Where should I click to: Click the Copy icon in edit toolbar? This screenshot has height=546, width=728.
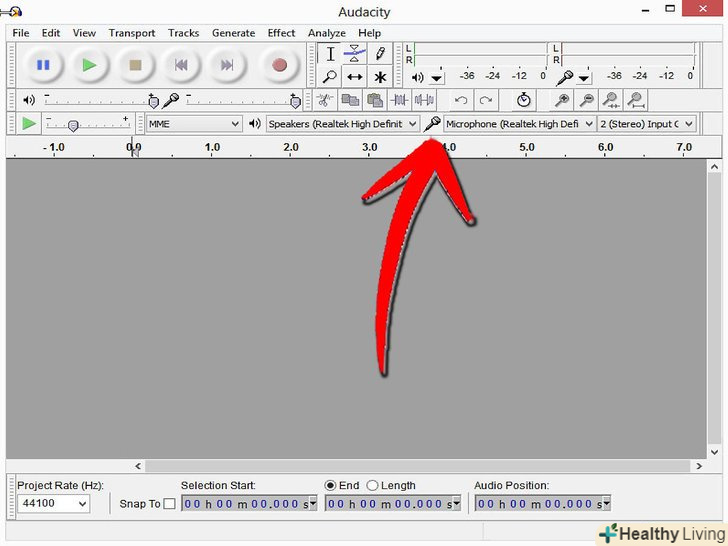point(350,100)
